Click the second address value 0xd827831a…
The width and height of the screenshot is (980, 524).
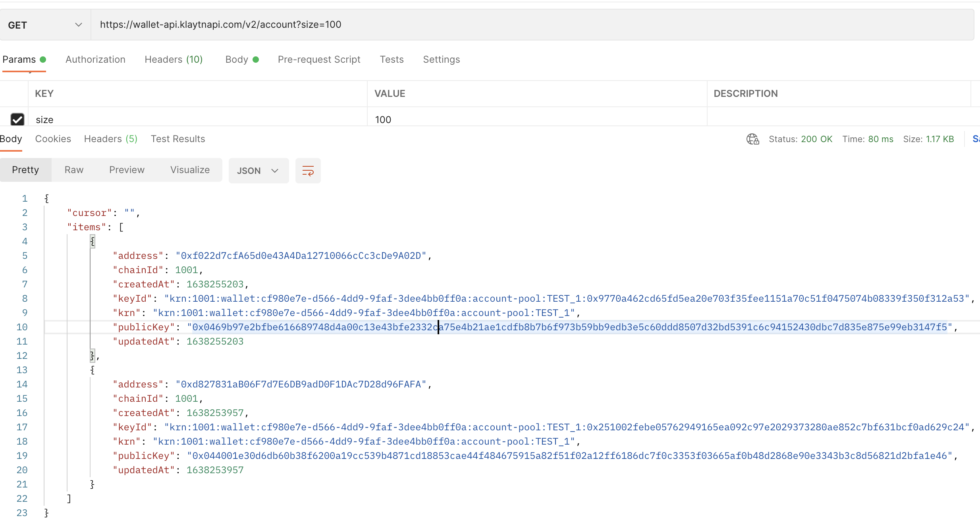(x=301, y=384)
